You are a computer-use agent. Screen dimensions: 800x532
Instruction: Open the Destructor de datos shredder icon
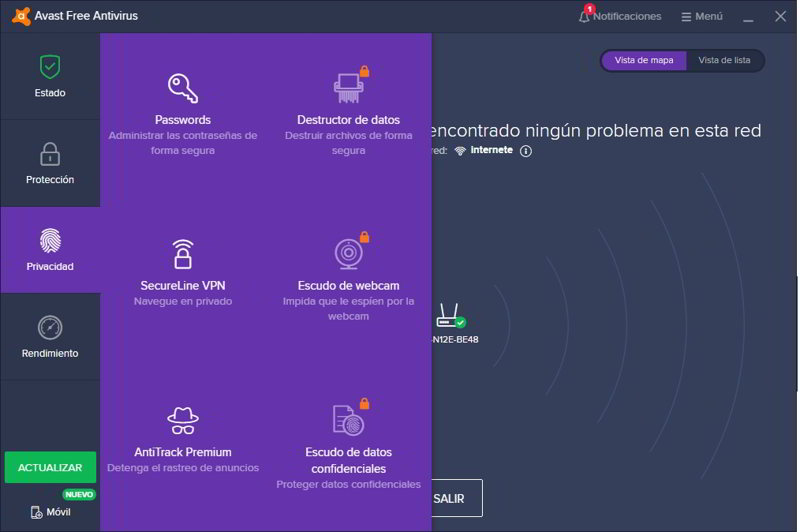(348, 88)
